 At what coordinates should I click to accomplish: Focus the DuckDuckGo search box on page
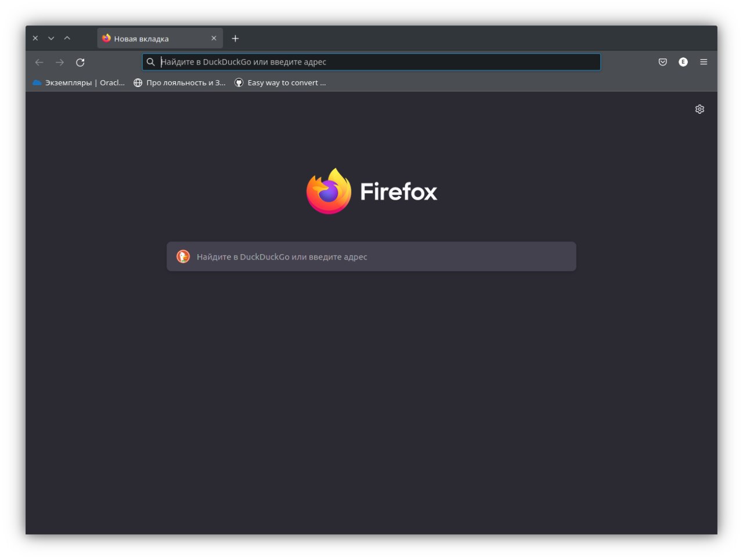371,256
